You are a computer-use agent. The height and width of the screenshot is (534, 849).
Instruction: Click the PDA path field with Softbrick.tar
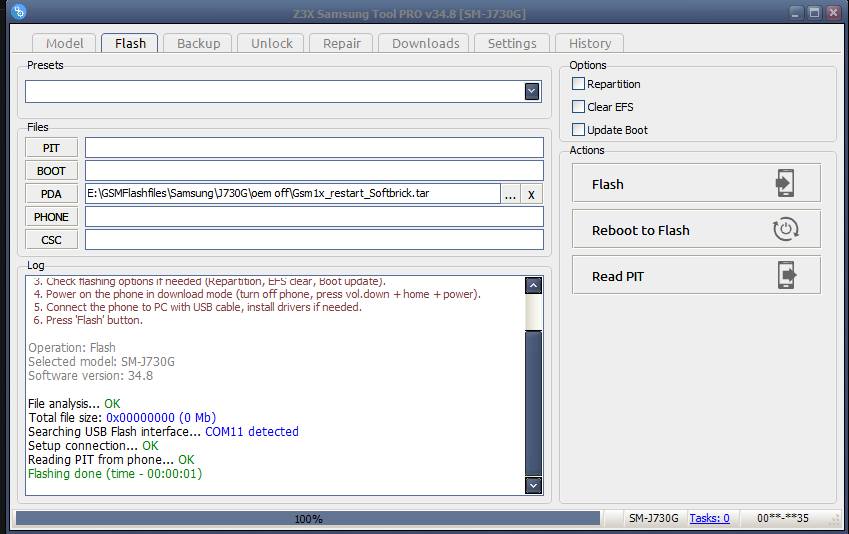(292, 194)
